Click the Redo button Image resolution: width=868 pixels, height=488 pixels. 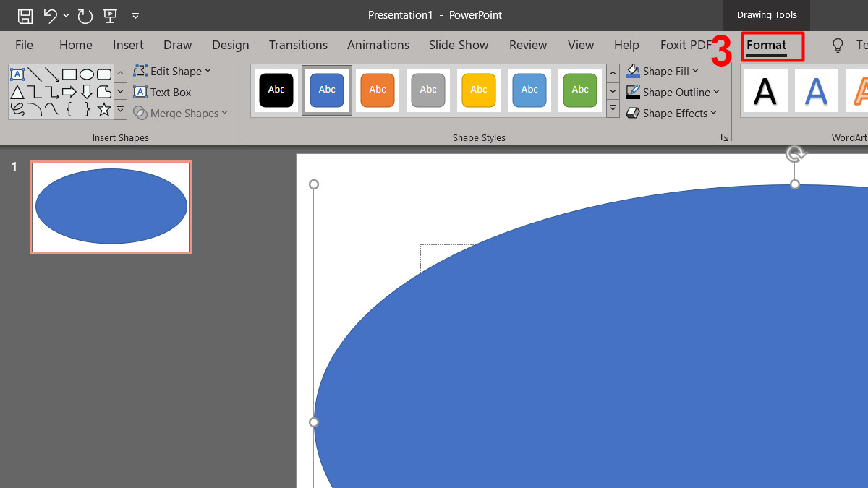[x=85, y=15]
